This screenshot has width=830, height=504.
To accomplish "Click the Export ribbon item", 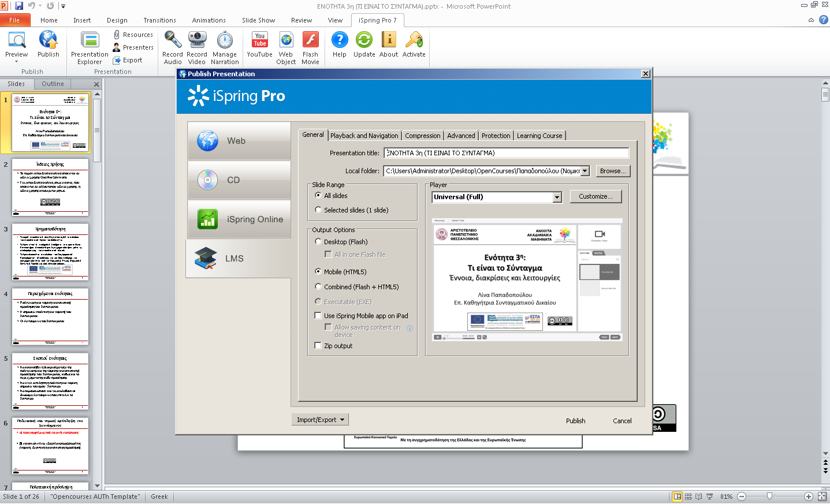I will pyautogui.click(x=128, y=60).
